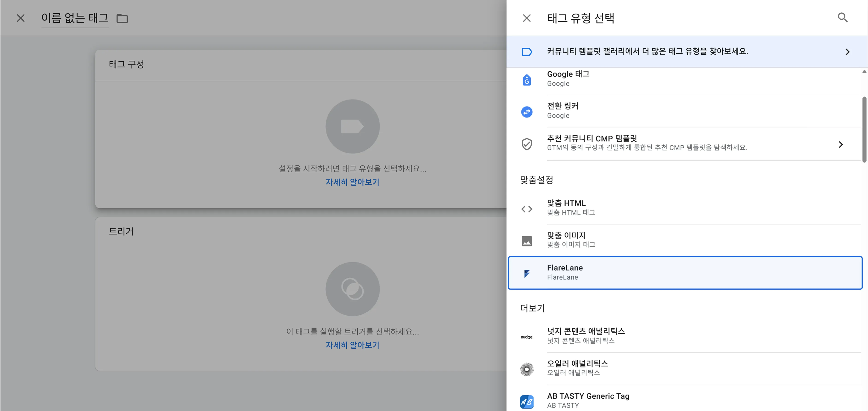Click the folder icon beside tag name

point(122,18)
